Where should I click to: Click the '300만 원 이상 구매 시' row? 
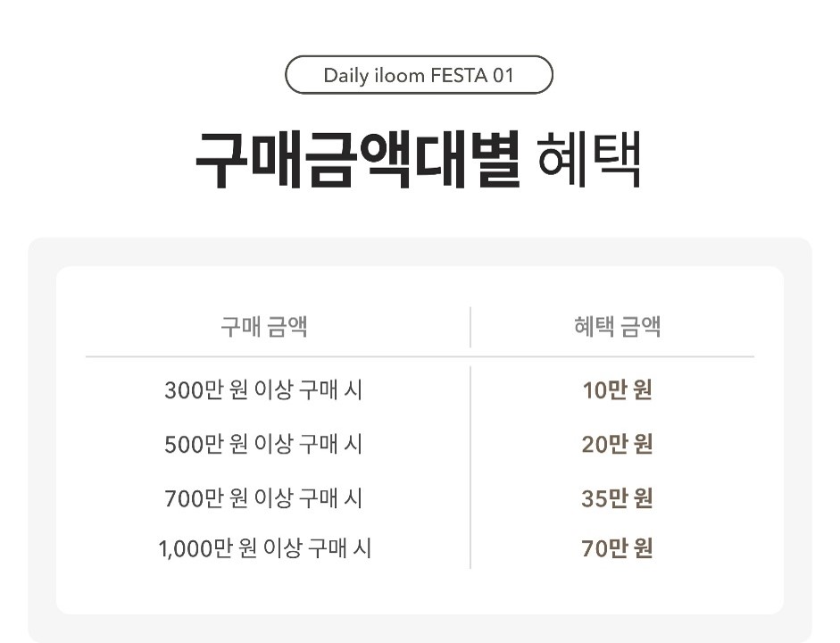(x=263, y=390)
